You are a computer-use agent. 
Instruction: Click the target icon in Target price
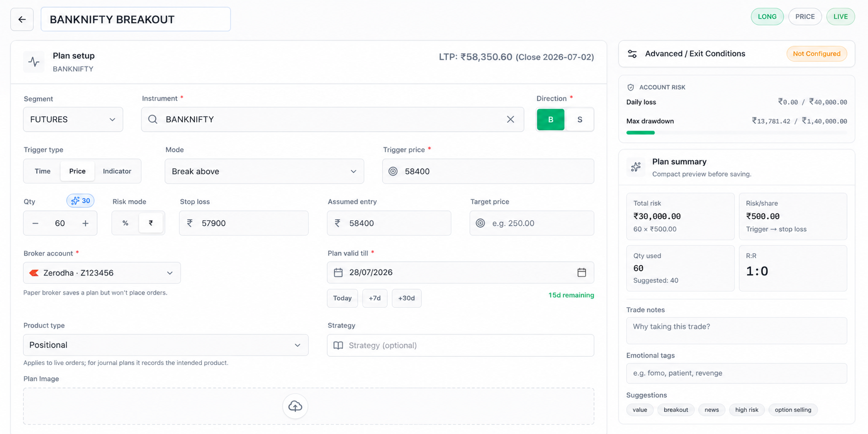click(480, 223)
